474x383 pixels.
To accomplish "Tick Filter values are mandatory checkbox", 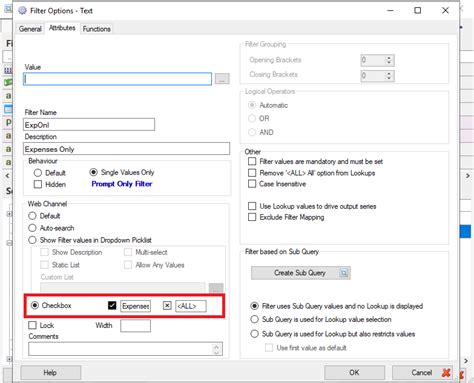I will [252, 162].
